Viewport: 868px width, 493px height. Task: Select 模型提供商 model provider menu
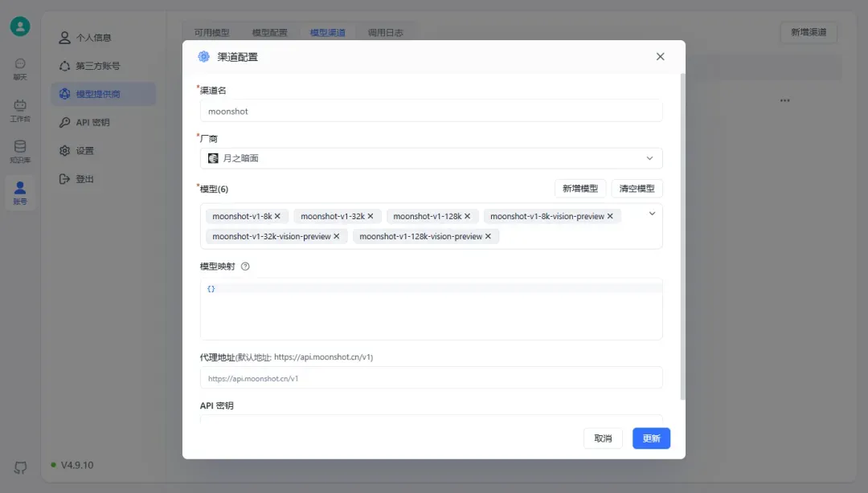pos(103,94)
